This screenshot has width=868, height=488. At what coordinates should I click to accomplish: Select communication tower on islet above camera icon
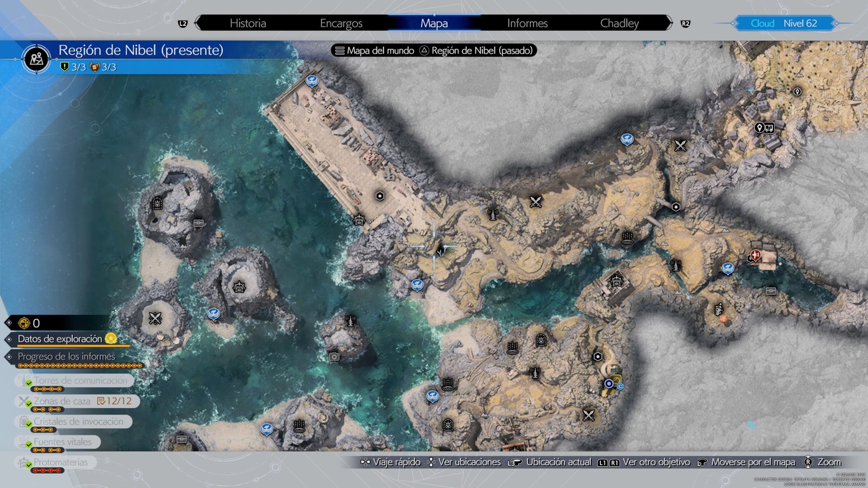coord(350,321)
